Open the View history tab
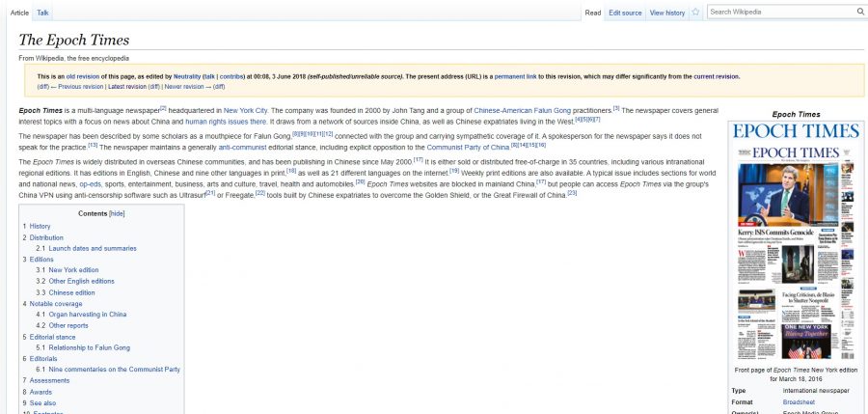Image resolution: width=868 pixels, height=414 pixels. tap(667, 13)
